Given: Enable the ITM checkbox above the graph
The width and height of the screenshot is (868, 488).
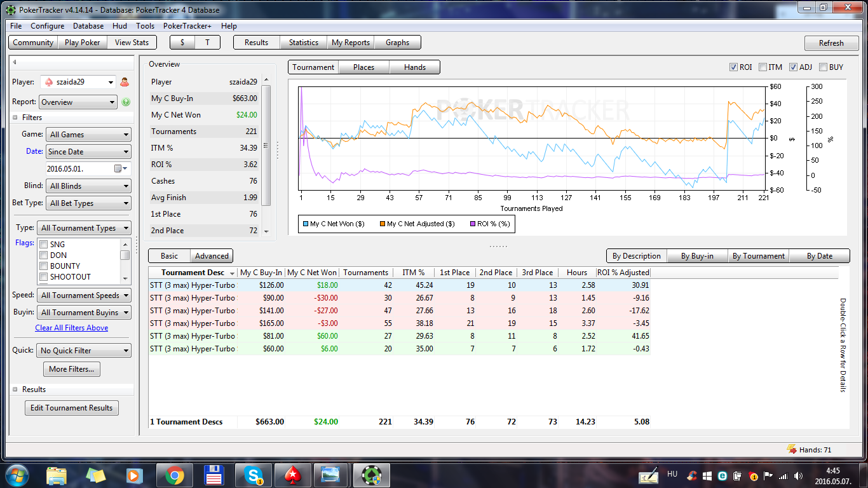Looking at the screenshot, I should click(763, 67).
